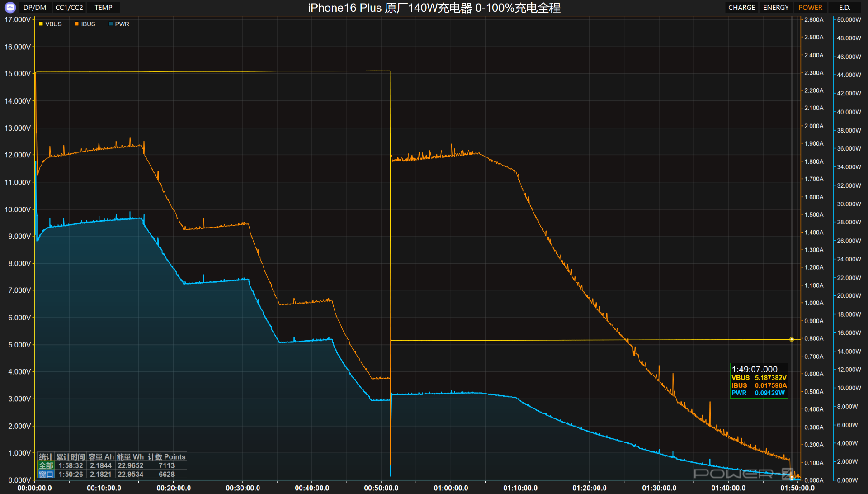Click the 5.000V voltage axis label
This screenshot has width=868, height=494.
(19, 345)
